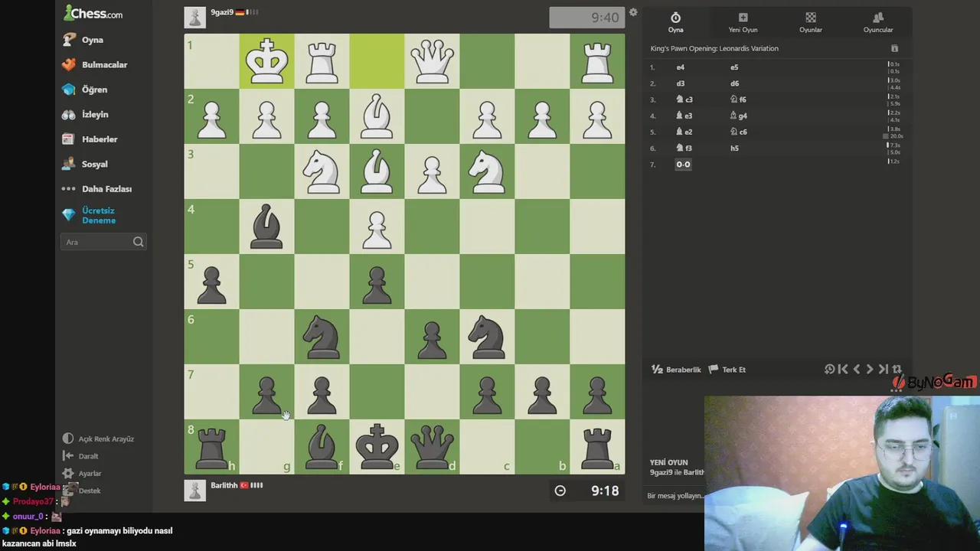This screenshot has height=551, width=980.
Task: Open the Öğren learn section
Action: click(x=85, y=90)
